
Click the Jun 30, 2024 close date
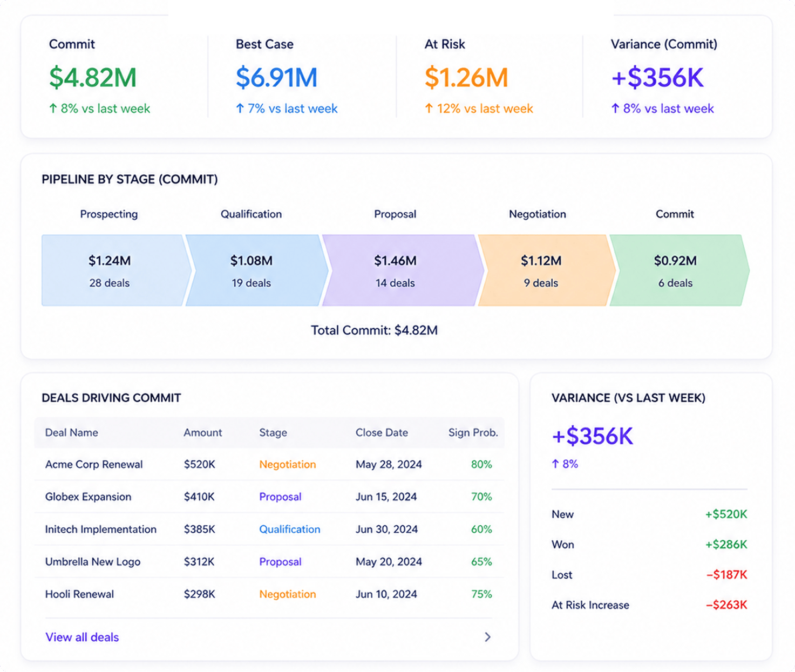(387, 529)
